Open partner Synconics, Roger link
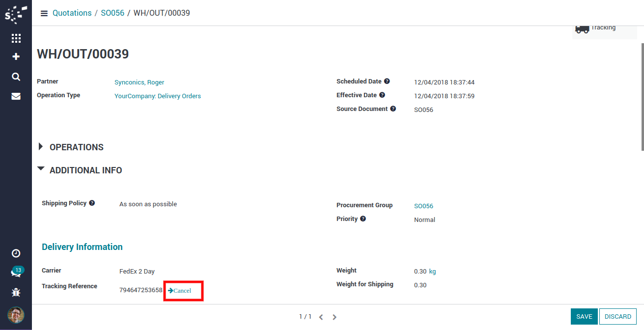The height and width of the screenshot is (330, 644). pyautogui.click(x=139, y=82)
